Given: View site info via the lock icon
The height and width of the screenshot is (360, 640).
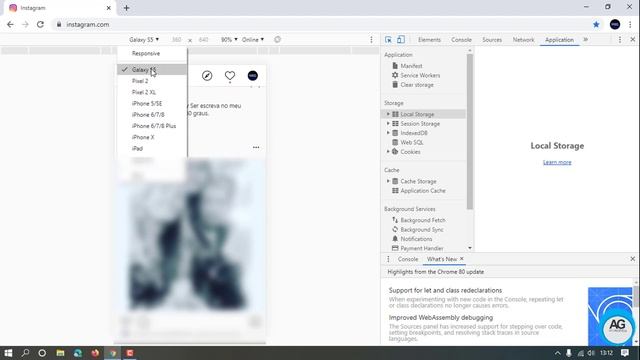Looking at the screenshot, I should (59, 24).
